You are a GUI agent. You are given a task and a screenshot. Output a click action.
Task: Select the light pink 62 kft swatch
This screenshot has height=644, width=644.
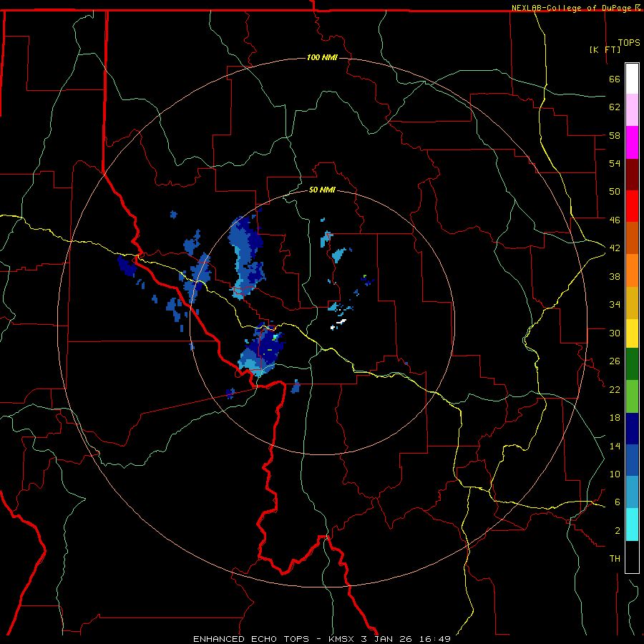click(632, 110)
